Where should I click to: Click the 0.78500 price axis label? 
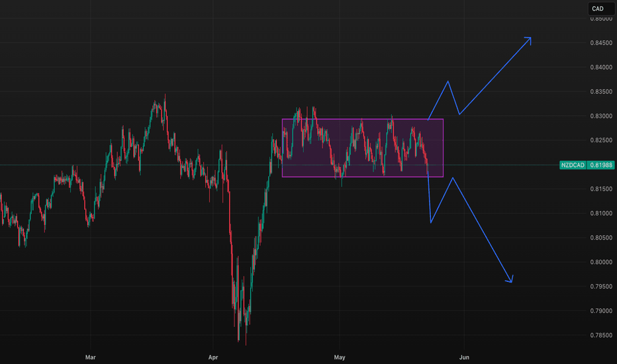point(601,336)
